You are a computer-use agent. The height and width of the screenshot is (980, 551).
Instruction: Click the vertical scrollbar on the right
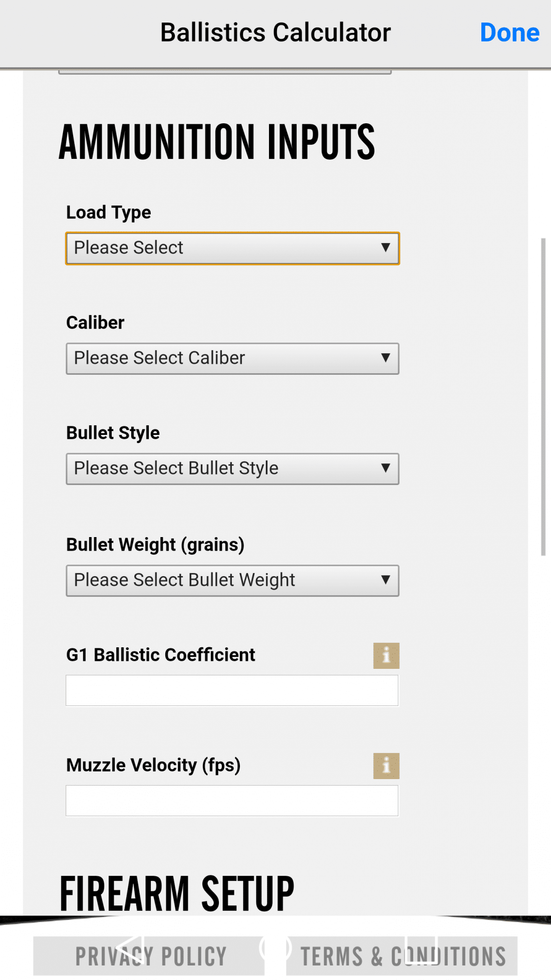click(x=543, y=397)
